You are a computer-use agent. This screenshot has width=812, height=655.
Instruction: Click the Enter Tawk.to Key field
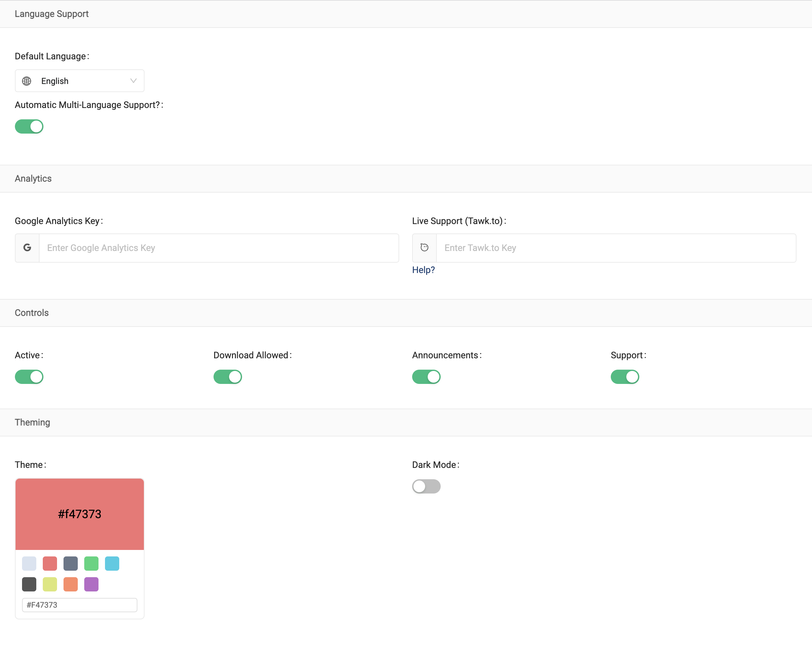pyautogui.click(x=616, y=248)
